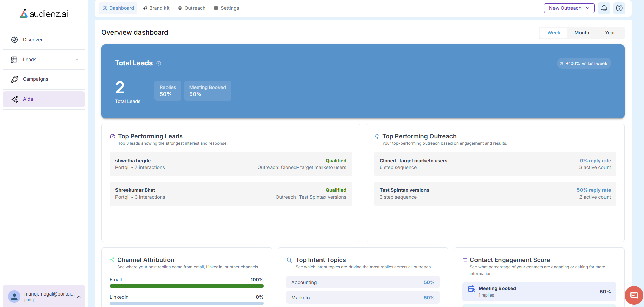The height and width of the screenshot is (307, 644).
Task: Open the help question mark icon
Action: click(x=619, y=8)
